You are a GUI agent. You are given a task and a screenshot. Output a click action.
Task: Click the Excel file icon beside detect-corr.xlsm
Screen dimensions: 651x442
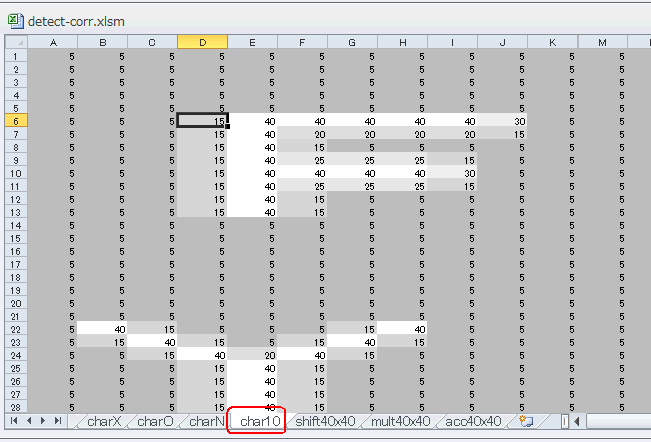pos(16,21)
